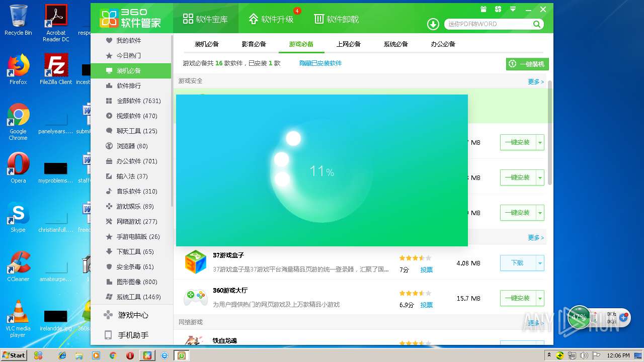Click the 下载 button for 37游戏盒子
Viewport: 644px width, 362px height.
[x=518, y=263]
